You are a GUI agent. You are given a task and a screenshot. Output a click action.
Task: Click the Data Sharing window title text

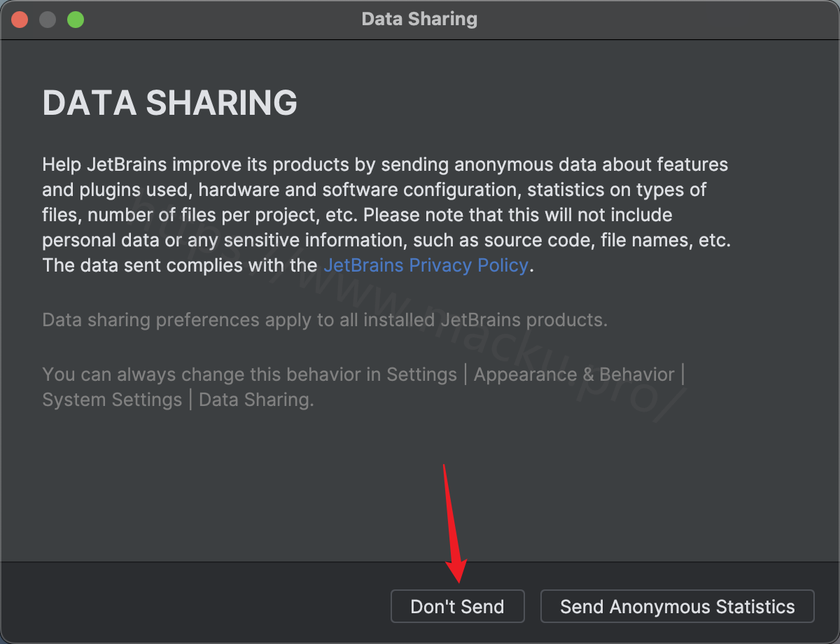coord(419,19)
